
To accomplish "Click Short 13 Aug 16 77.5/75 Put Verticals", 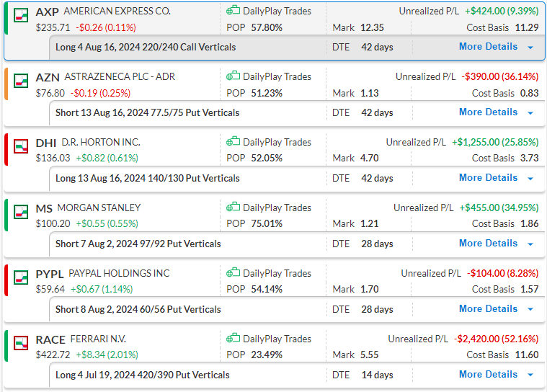I will 147,112.
